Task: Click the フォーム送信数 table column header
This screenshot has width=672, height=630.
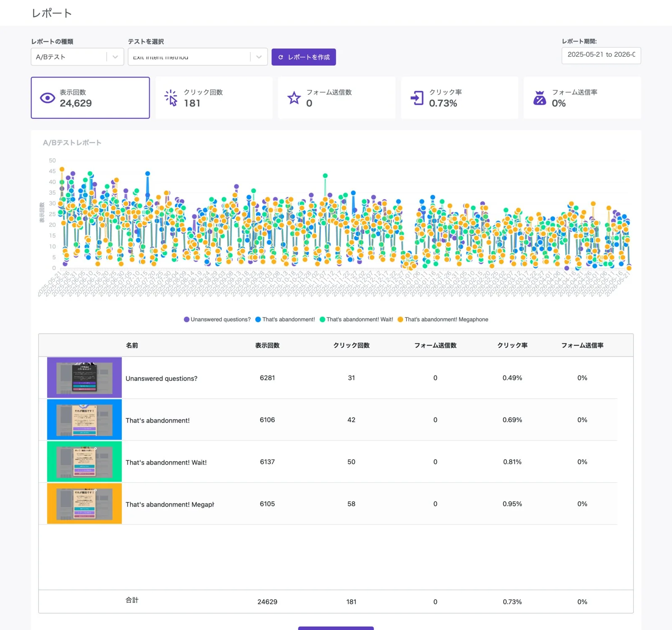Action: pos(436,345)
